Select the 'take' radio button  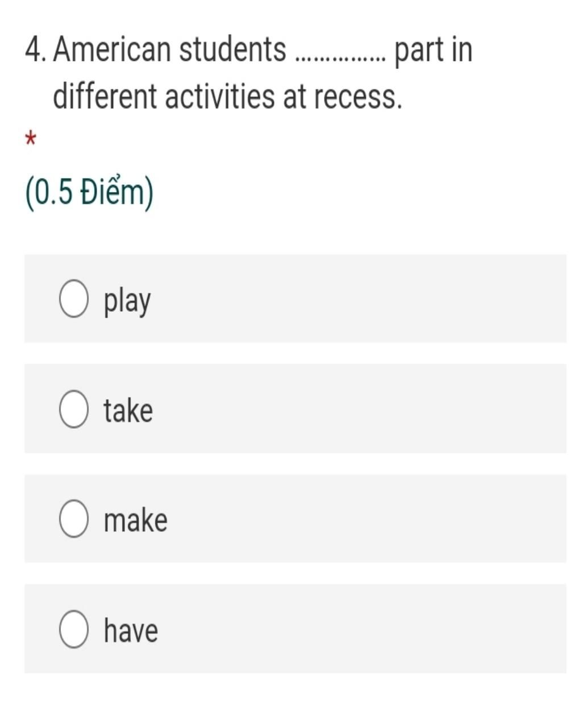pos(73,409)
